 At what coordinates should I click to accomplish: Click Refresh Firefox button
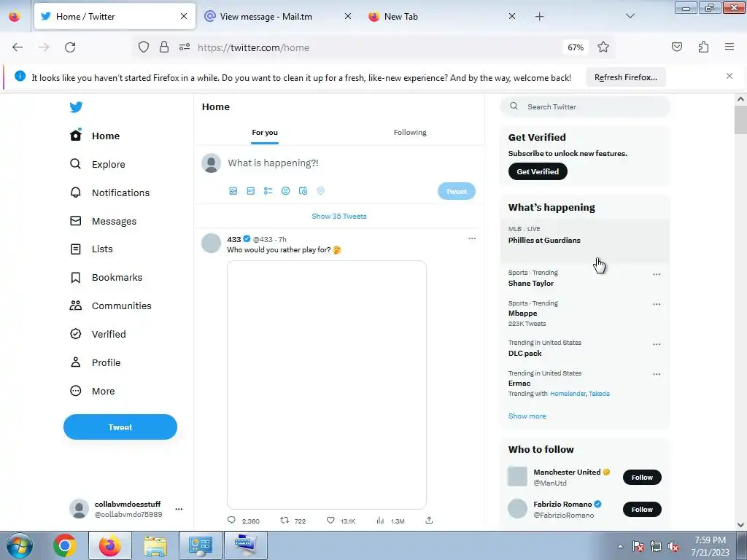tap(625, 77)
